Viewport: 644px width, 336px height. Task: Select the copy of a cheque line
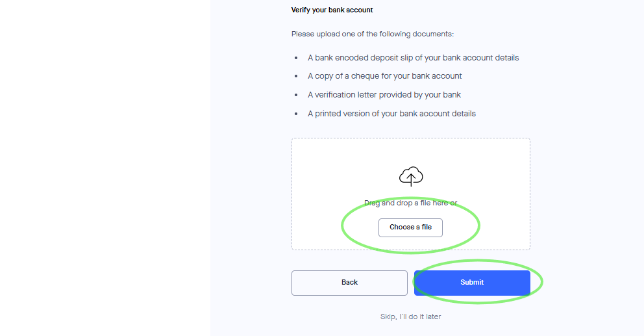pyautogui.click(x=384, y=76)
